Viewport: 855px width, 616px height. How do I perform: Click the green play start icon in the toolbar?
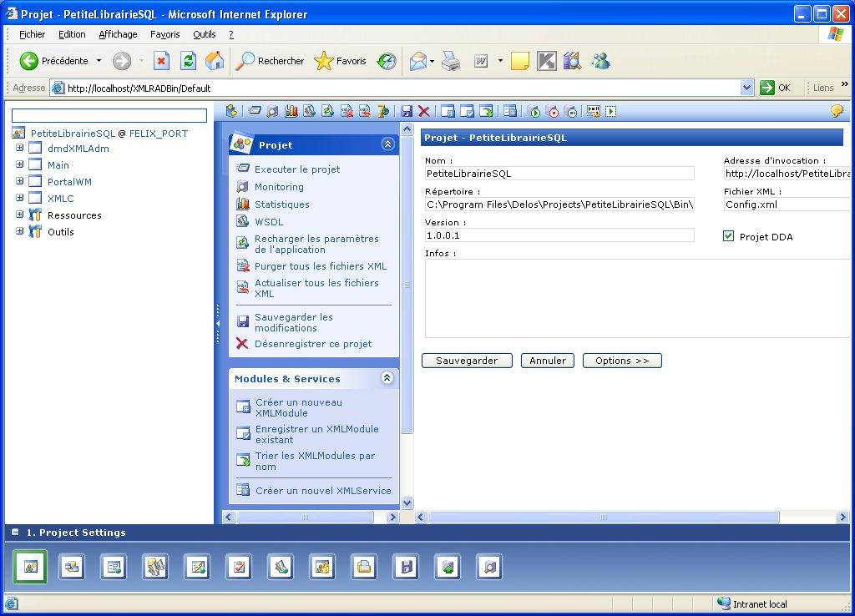click(x=534, y=111)
